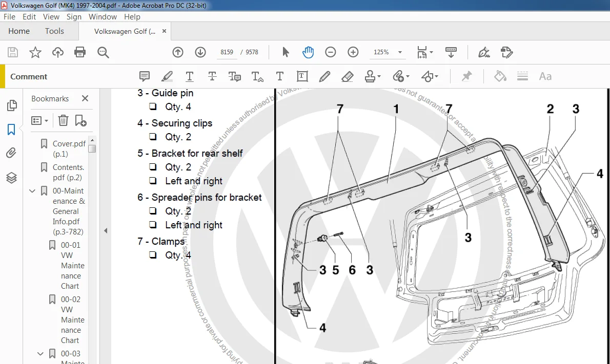Viewport: 610px width, 364px height.
Task: Open the 00-01 VW Maintenance Chart bookmark
Action: (x=72, y=266)
